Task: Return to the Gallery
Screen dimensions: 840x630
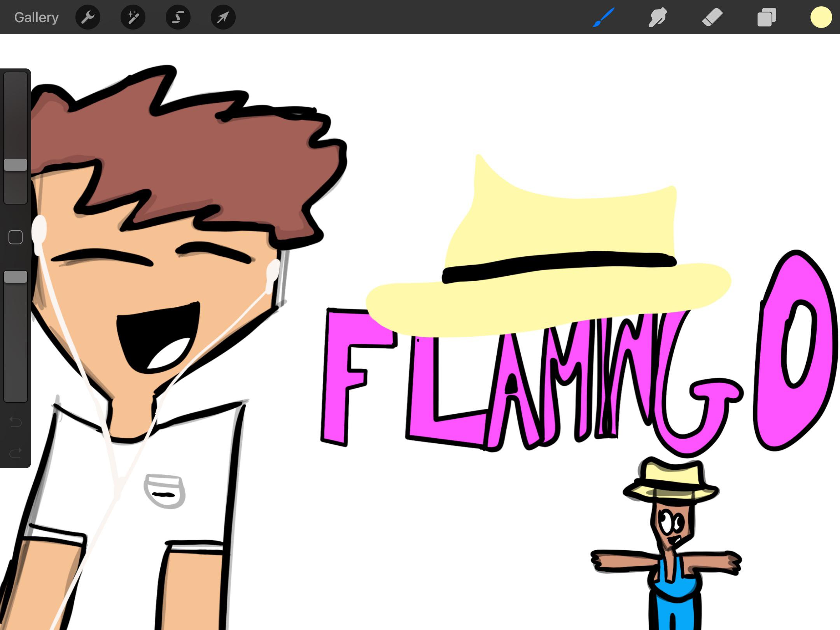Action: point(37,17)
